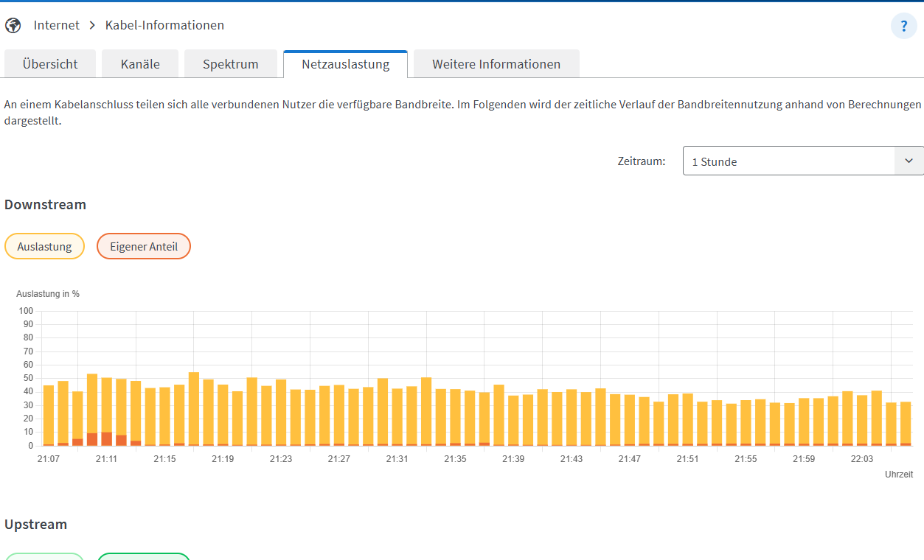This screenshot has width=924, height=560.
Task: Click the orange own-share segment at 21:11
Action: tap(107, 438)
